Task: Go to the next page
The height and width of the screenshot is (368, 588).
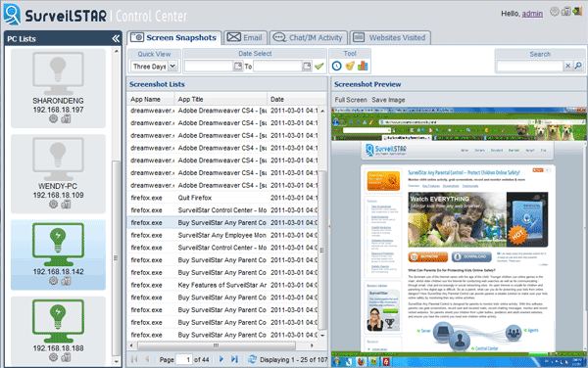Action: click(x=221, y=359)
